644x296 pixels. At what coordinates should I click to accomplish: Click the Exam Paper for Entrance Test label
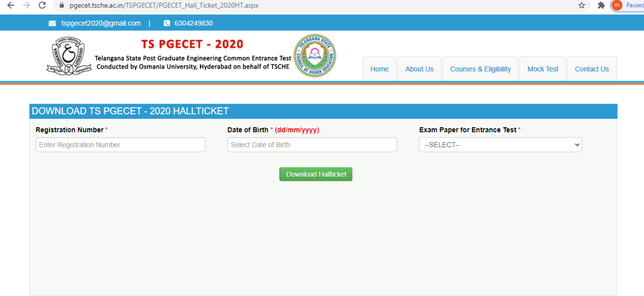(x=468, y=130)
